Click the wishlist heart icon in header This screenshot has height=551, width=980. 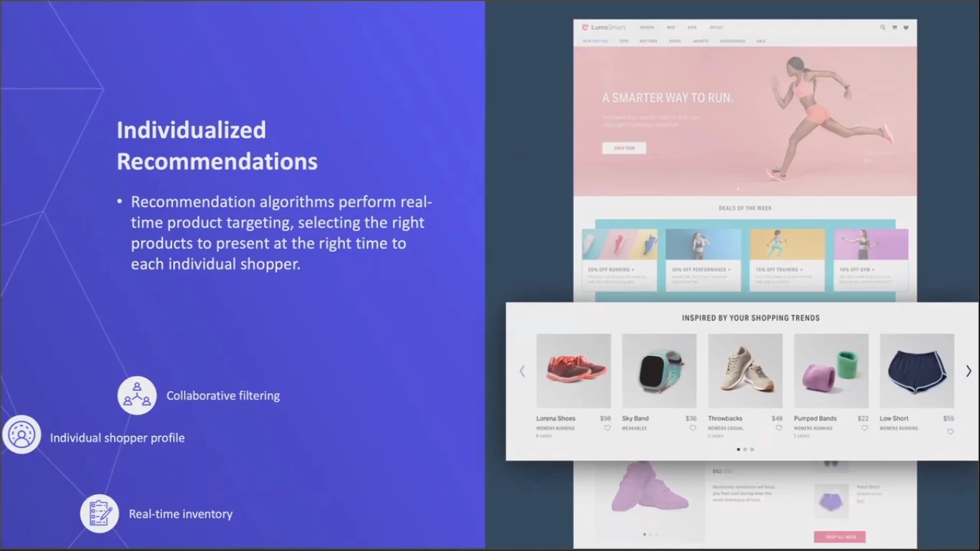point(905,27)
